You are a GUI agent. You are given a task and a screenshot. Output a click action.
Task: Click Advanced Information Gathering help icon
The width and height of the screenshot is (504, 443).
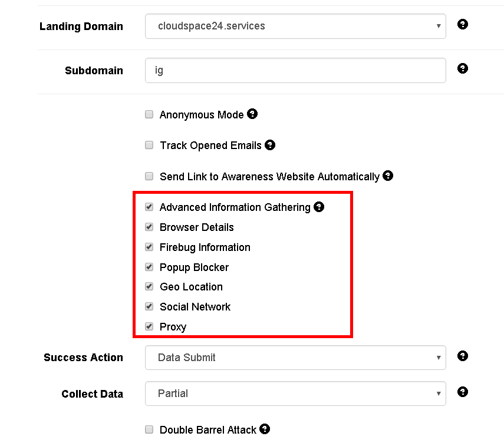(x=319, y=207)
